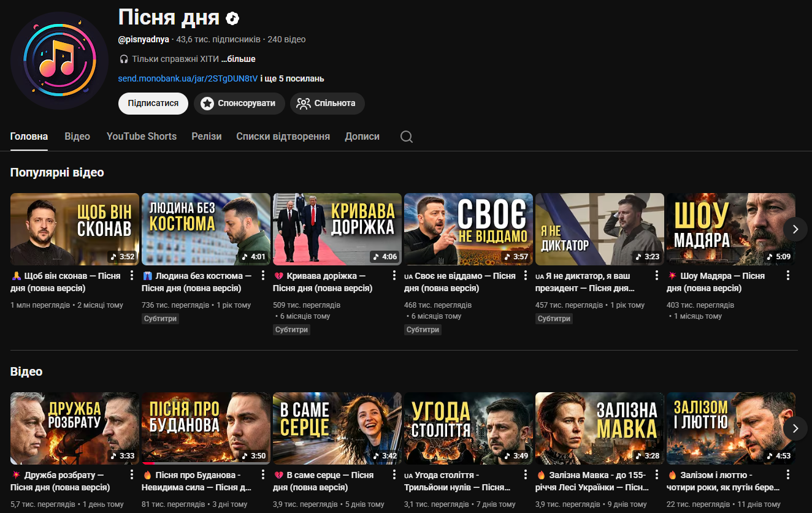Image resolution: width=812 pixels, height=513 pixels.
Task: Open the 'В саме серце' video thumbnail
Action: (337, 428)
